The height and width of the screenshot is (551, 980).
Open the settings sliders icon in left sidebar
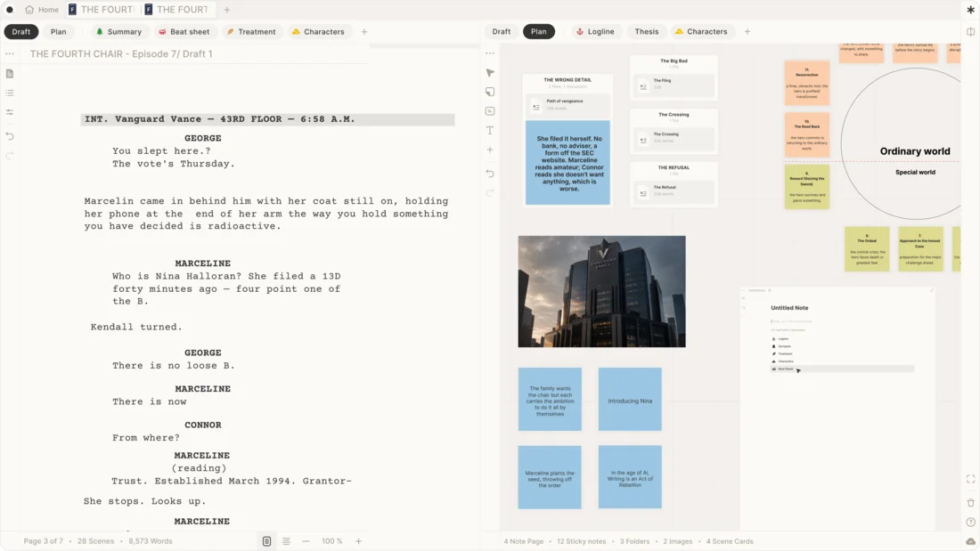10,112
